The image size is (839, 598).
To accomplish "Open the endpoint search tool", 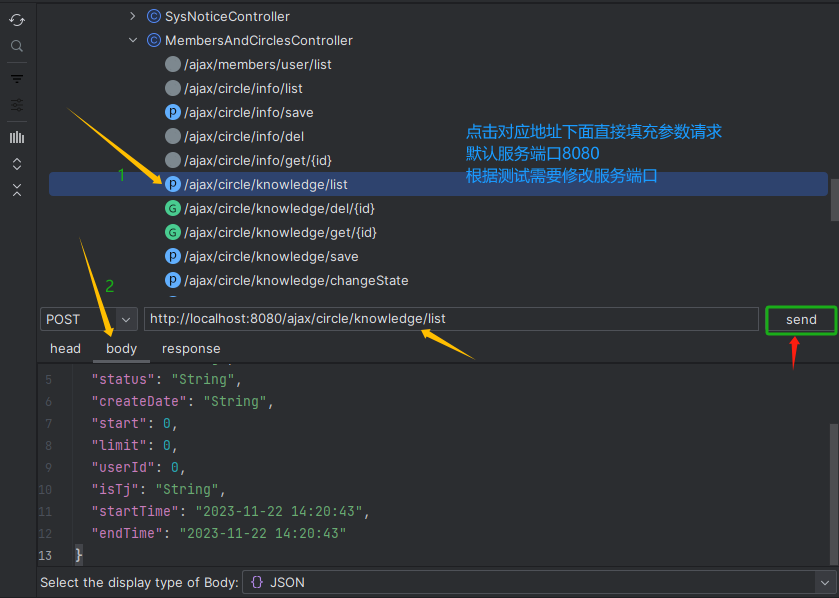I will 15,46.
